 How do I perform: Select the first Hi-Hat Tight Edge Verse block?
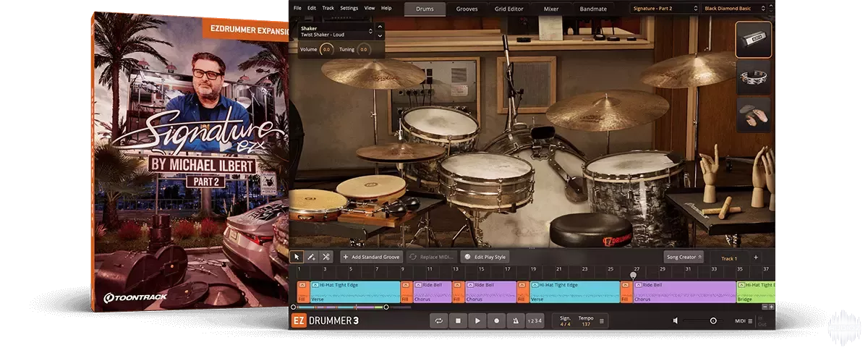[x=355, y=292]
